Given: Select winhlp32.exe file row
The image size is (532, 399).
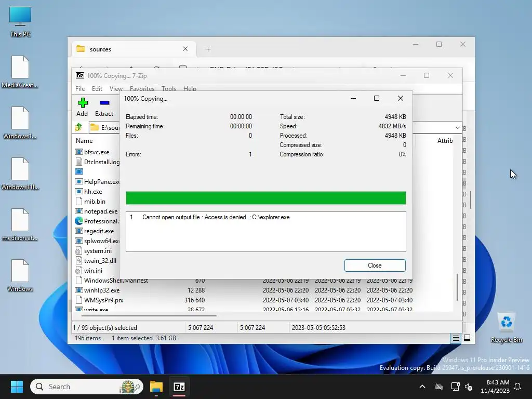Looking at the screenshot, I should coord(244,290).
